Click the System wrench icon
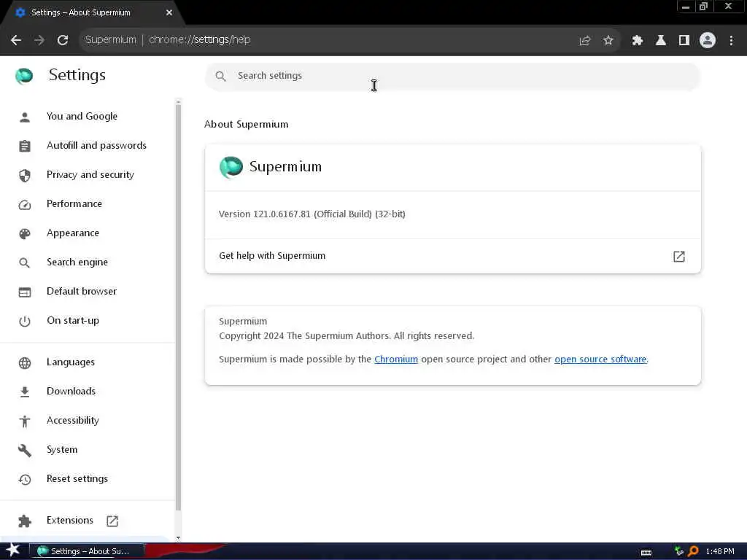Screen dimensions: 747x560 (x=24, y=450)
